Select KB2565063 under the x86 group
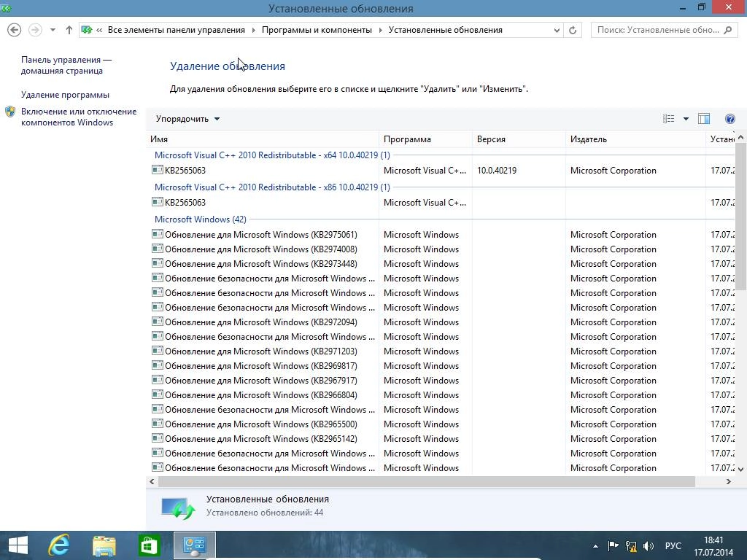Image resolution: width=747 pixels, height=560 pixels. click(x=441, y=203)
